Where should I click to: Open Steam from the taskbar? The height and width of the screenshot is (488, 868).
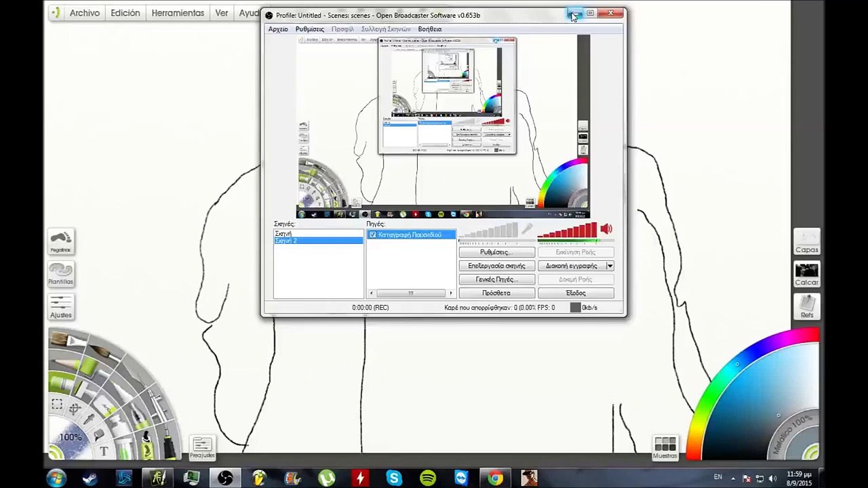[x=90, y=479]
